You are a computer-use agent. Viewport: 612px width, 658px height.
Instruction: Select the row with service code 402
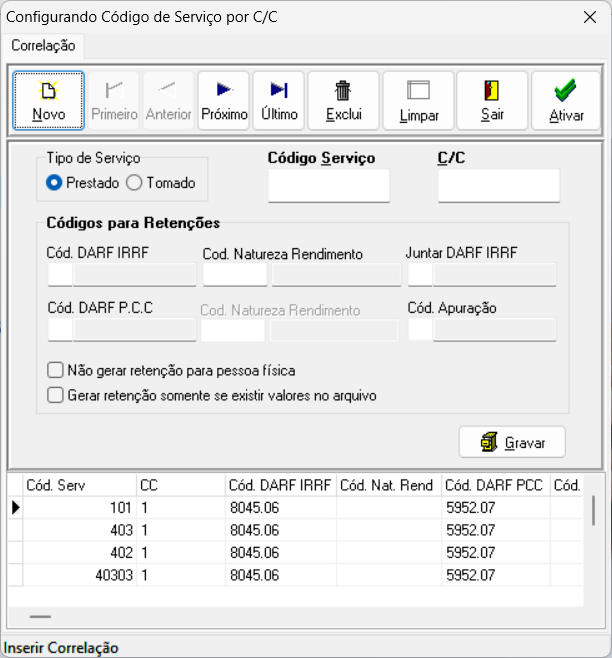point(296,552)
